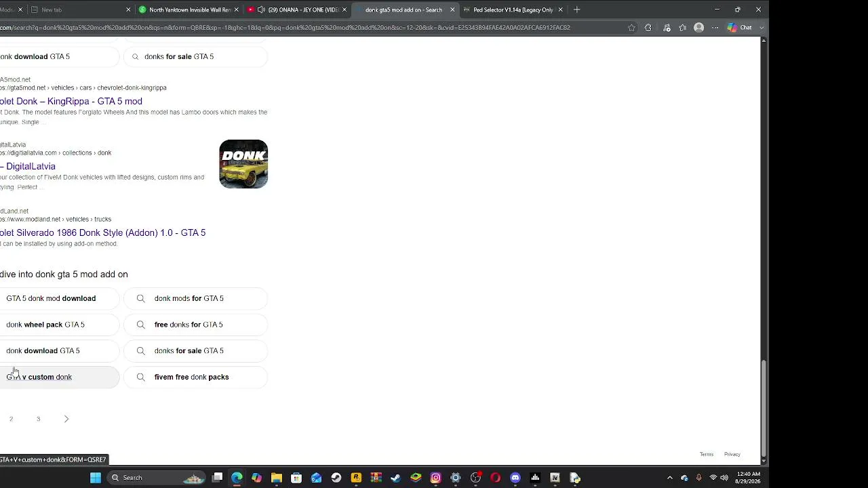The width and height of the screenshot is (868, 488).
Task: Close the North Yanktown tab
Action: pos(237,9)
